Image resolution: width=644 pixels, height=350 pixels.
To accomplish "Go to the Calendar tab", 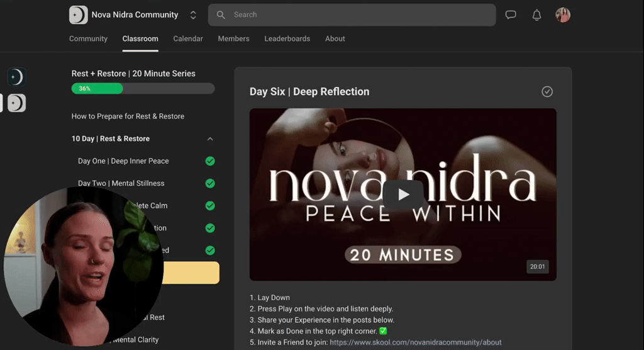I will point(187,38).
